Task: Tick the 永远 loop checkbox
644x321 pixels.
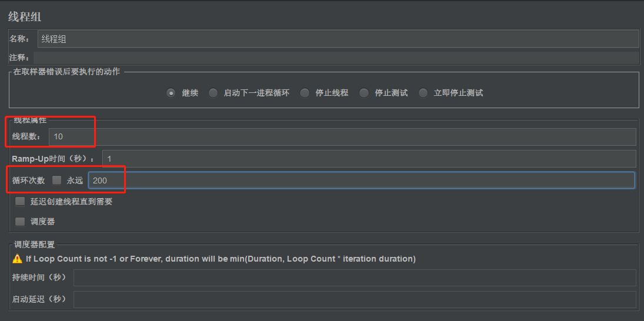Action: point(56,180)
